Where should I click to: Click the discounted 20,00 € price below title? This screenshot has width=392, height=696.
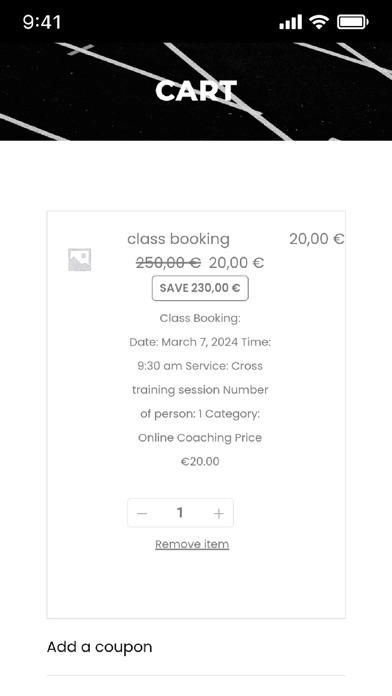237,263
